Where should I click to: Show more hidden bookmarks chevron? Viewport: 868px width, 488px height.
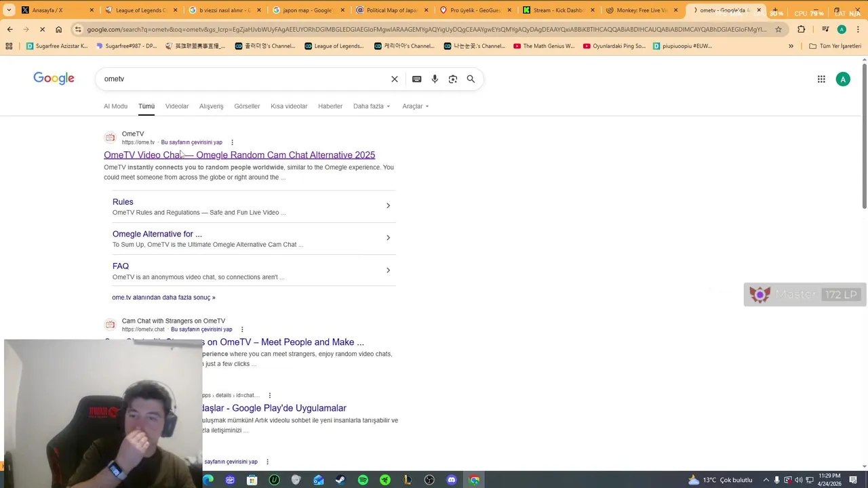pos(791,46)
